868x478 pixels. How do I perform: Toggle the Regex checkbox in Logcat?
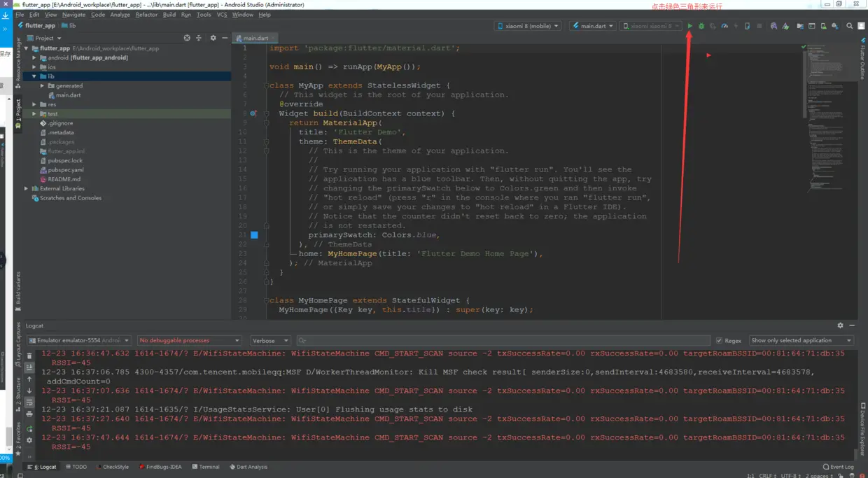click(719, 341)
